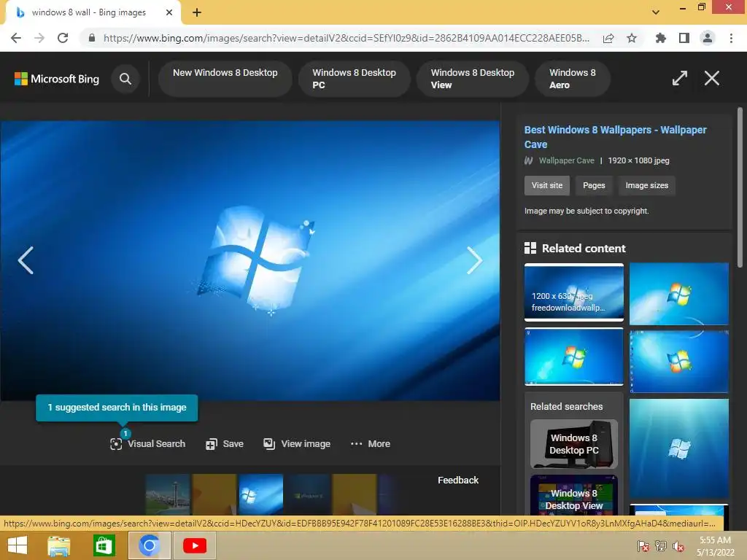Expand image viewer to full screen
Viewport: 747px width, 560px height.
pyautogui.click(x=679, y=78)
